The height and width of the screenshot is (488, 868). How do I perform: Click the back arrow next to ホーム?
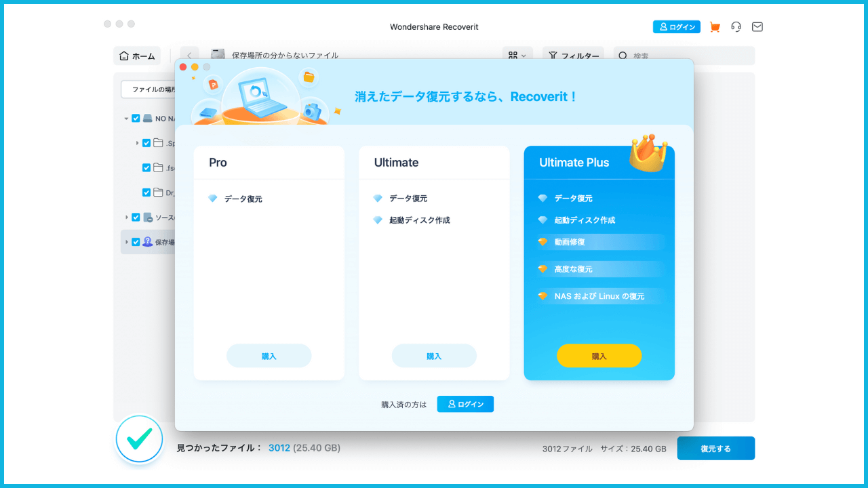pyautogui.click(x=189, y=56)
